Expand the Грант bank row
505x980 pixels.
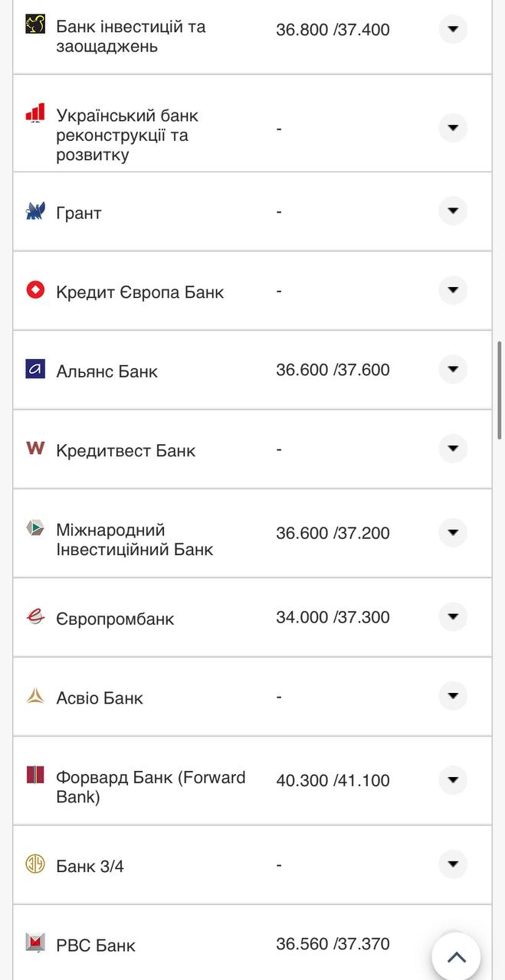(452, 211)
